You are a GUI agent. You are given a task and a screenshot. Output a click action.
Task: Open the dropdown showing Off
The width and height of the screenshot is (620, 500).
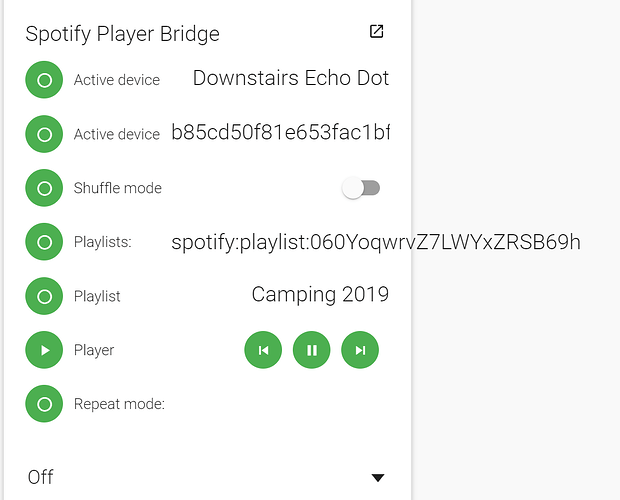pos(200,477)
